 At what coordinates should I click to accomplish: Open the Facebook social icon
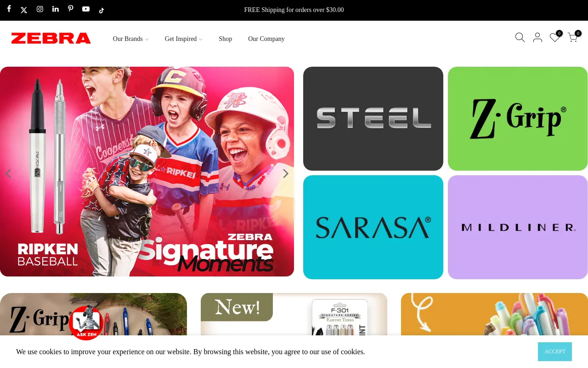click(x=9, y=9)
